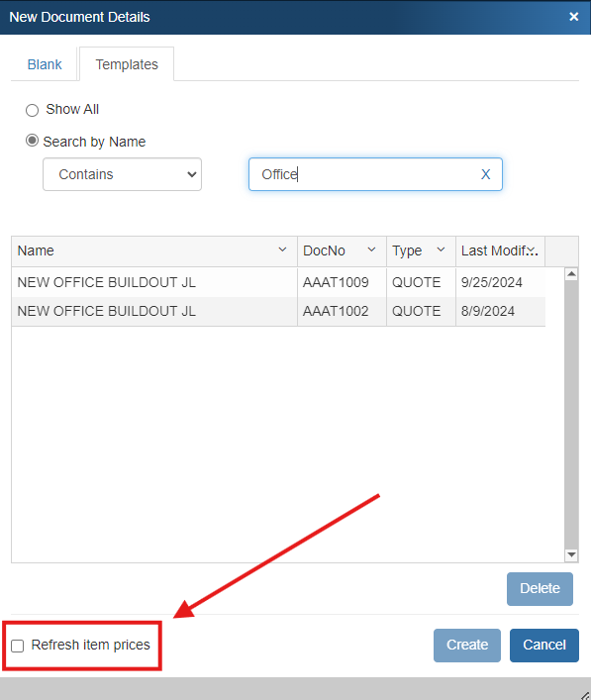Open the DocNo column filter chevron
591x700 pixels.
(x=371, y=250)
